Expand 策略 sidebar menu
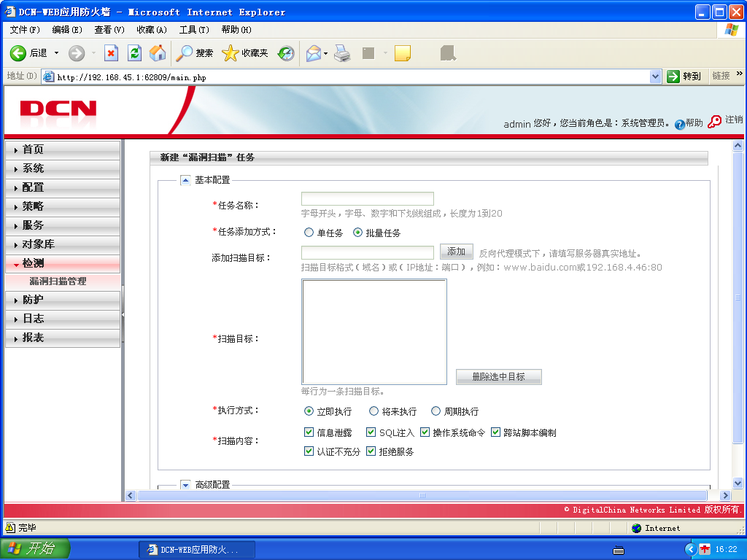 pyautogui.click(x=63, y=206)
